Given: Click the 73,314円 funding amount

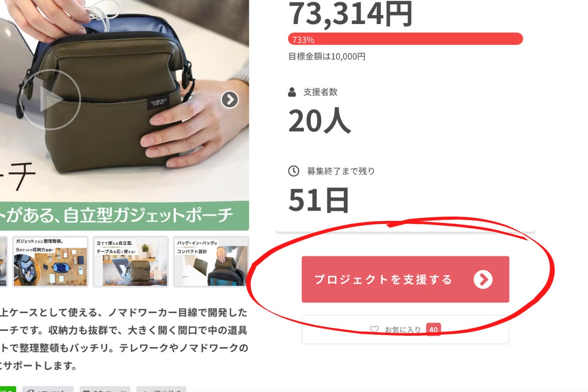Looking at the screenshot, I should click(350, 13).
